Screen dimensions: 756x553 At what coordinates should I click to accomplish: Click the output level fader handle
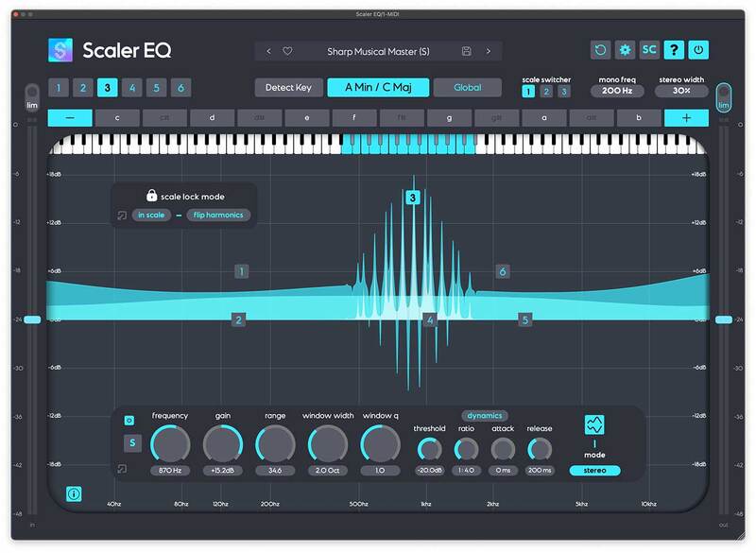pos(724,320)
